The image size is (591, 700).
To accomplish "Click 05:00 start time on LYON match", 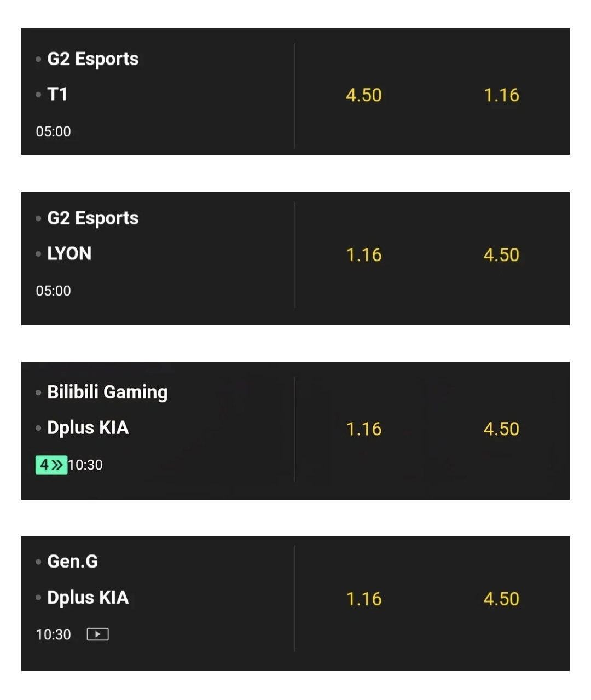I will coord(53,291).
